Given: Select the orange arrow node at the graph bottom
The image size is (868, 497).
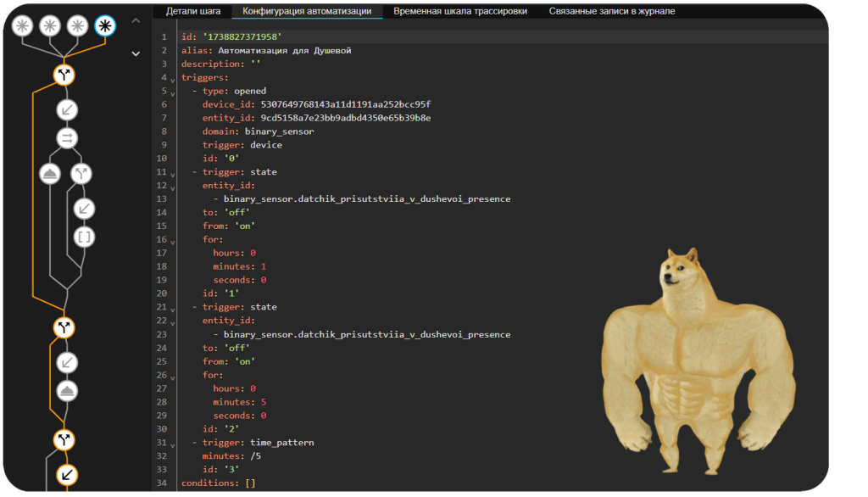Looking at the screenshot, I should click(67, 475).
